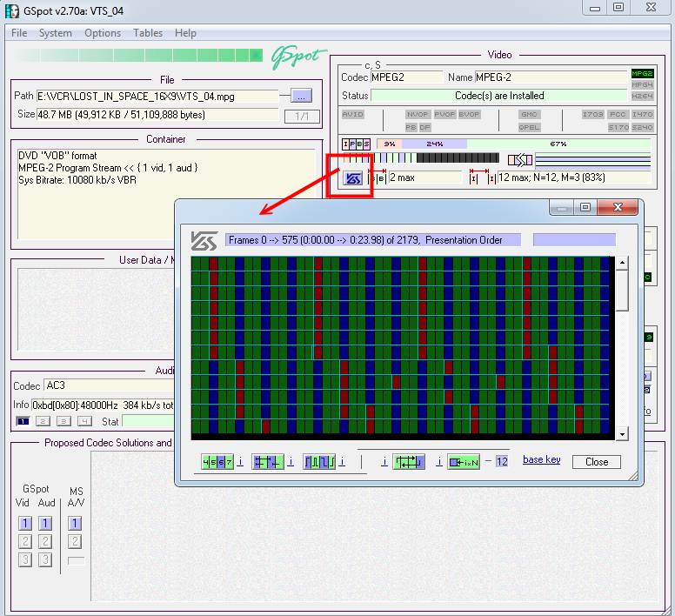
Task: Click the keyframe interval value 12 field
Action: [x=502, y=461]
